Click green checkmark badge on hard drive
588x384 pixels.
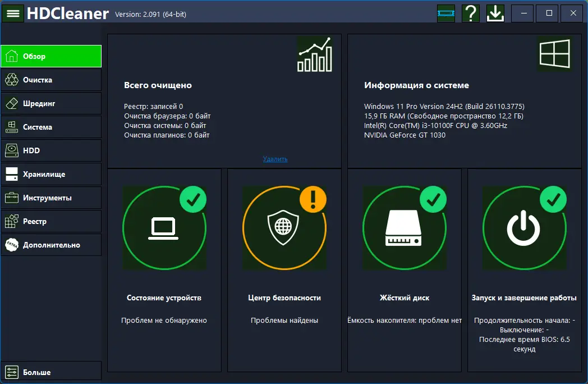point(433,199)
